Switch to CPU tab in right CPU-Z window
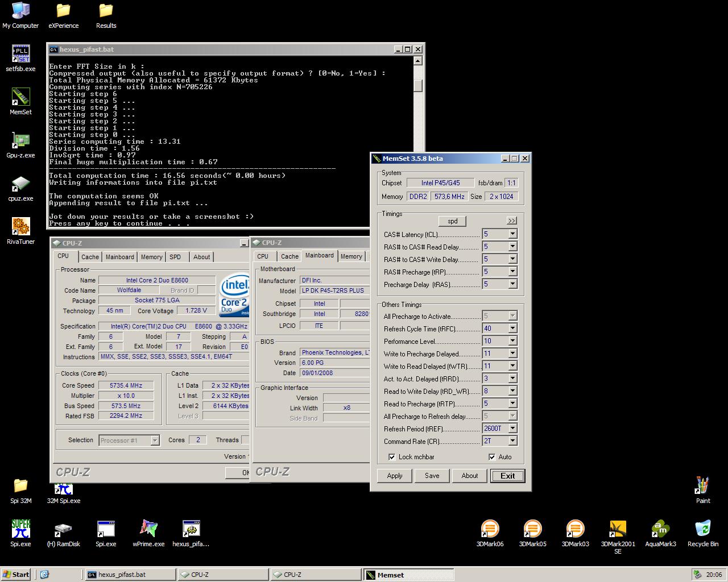 pos(263,256)
